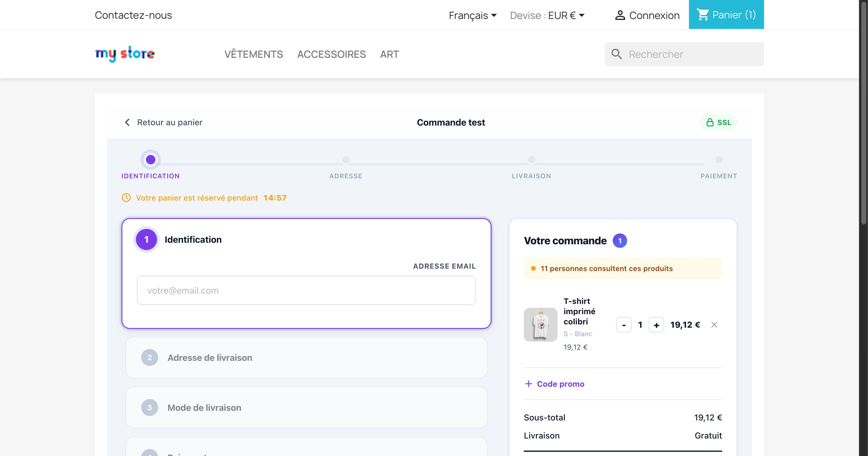Open the Devise EUR € currency dropdown
The height and width of the screenshot is (456, 868).
547,15
